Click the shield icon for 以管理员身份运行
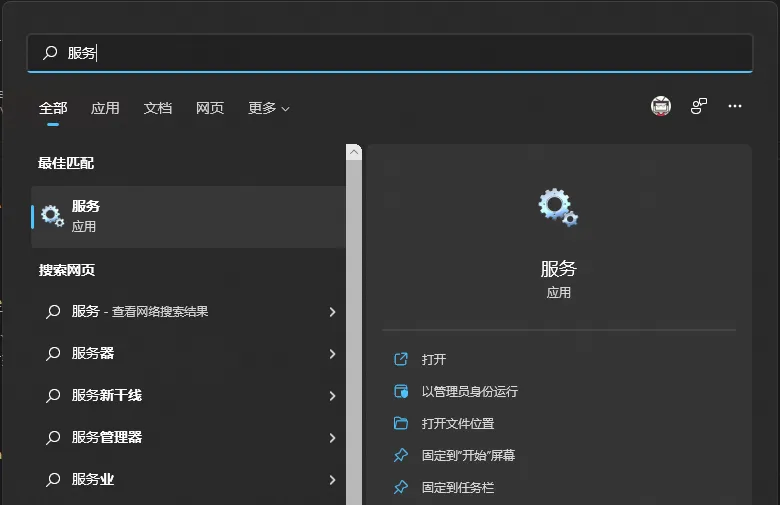This screenshot has width=780, height=505. pos(401,392)
